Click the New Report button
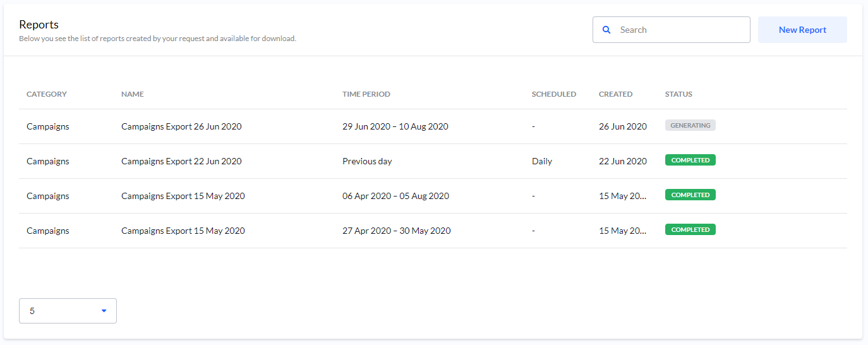Image resolution: width=868 pixels, height=345 pixels. pyautogui.click(x=802, y=30)
